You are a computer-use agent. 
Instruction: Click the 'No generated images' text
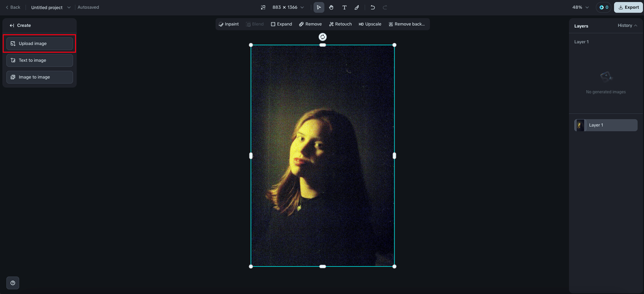pyautogui.click(x=606, y=92)
